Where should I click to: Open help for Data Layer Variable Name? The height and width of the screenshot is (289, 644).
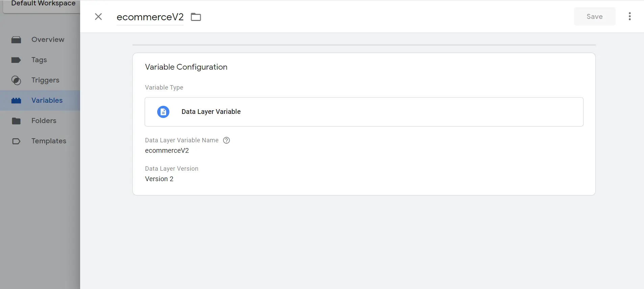click(x=226, y=140)
